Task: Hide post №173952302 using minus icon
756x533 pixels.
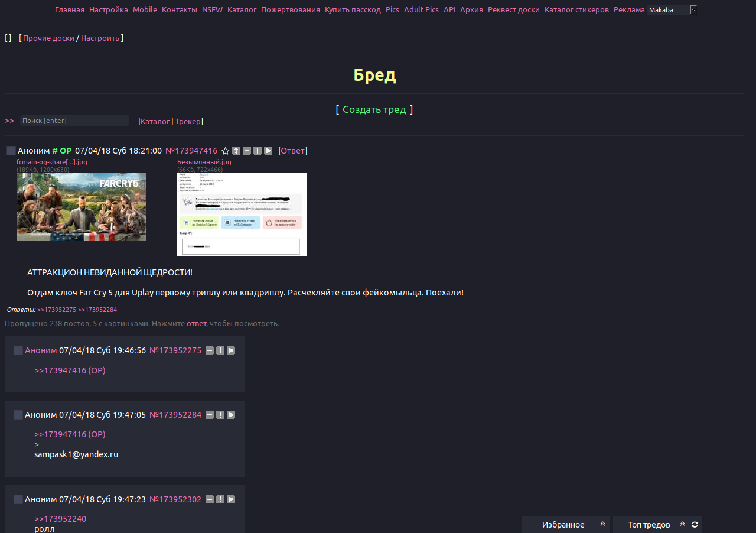Action: [210, 499]
